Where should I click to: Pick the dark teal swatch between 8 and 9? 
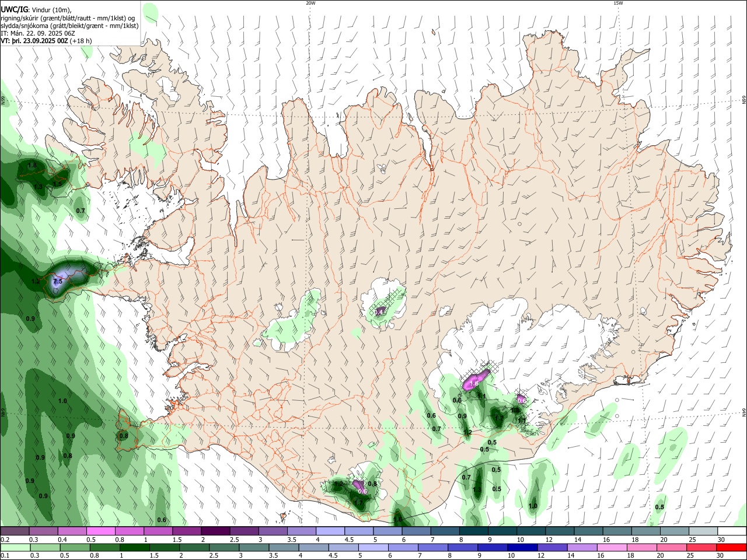473,531
